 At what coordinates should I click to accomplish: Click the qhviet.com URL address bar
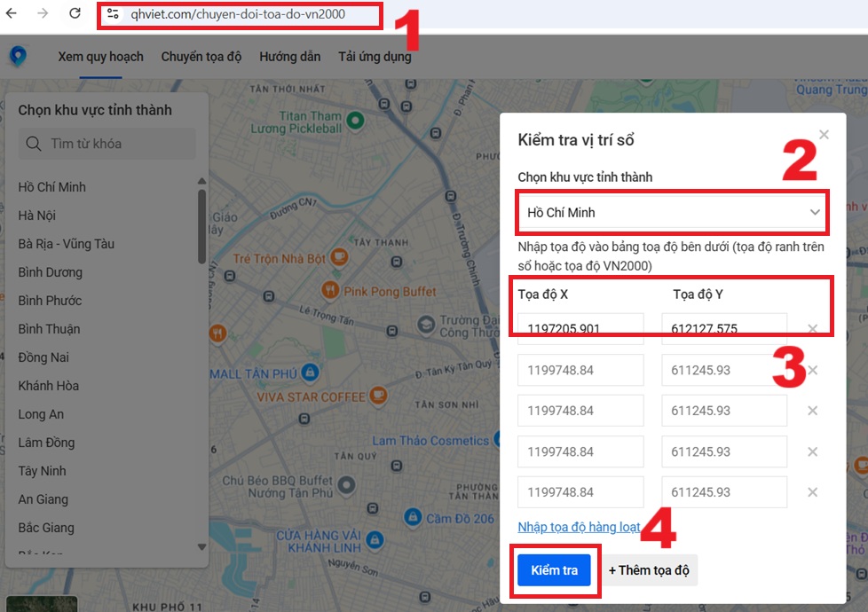238,14
